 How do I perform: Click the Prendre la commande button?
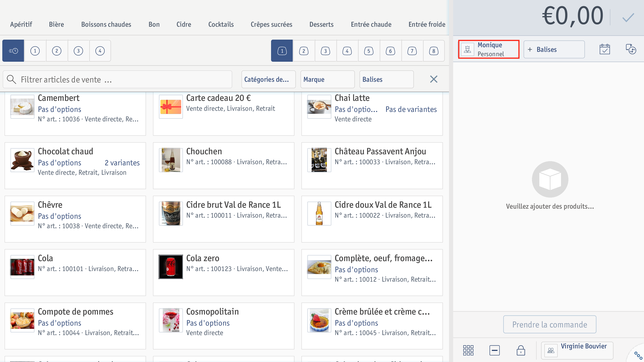tap(549, 324)
